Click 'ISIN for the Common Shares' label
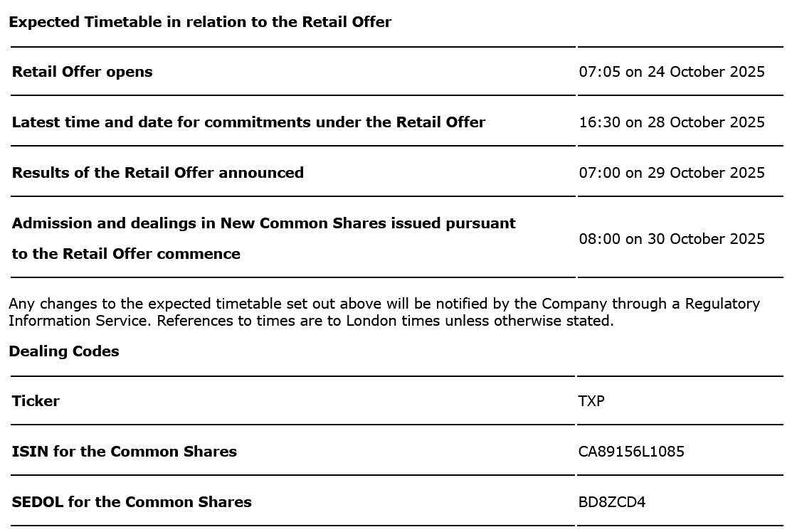This screenshot has height=532, width=797. coord(125,452)
